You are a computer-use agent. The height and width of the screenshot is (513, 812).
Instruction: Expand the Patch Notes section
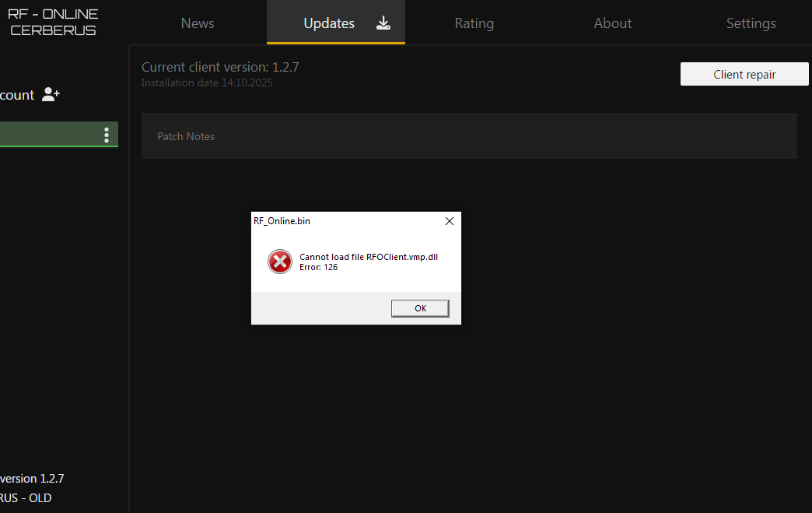coord(186,136)
